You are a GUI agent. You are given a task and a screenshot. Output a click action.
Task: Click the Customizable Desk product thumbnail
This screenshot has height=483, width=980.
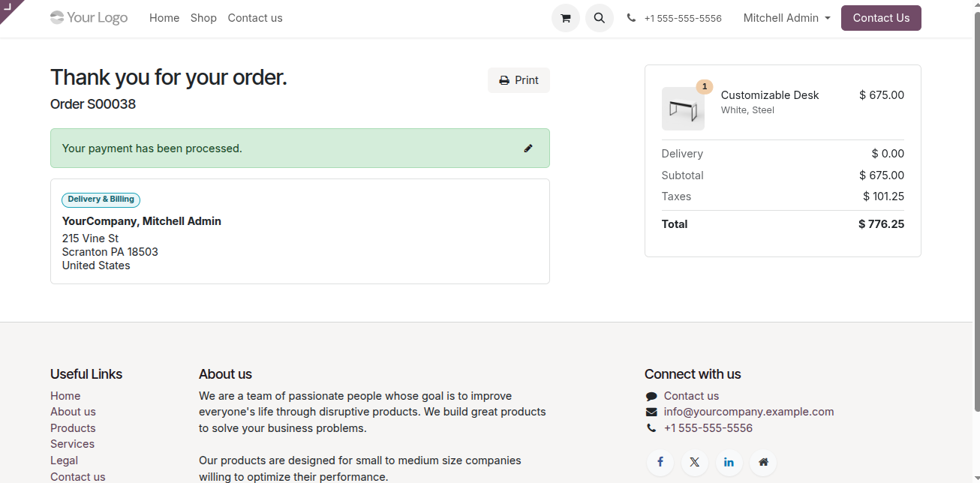683,109
